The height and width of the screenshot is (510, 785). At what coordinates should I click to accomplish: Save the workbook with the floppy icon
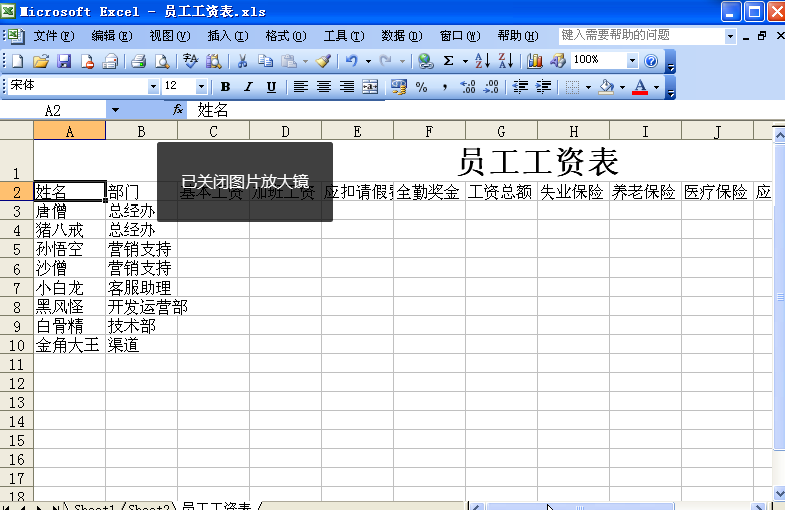64,61
